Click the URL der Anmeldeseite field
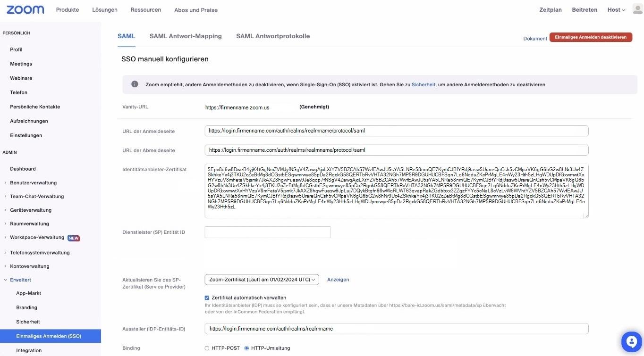The height and width of the screenshot is (356, 644). pyautogui.click(x=397, y=131)
